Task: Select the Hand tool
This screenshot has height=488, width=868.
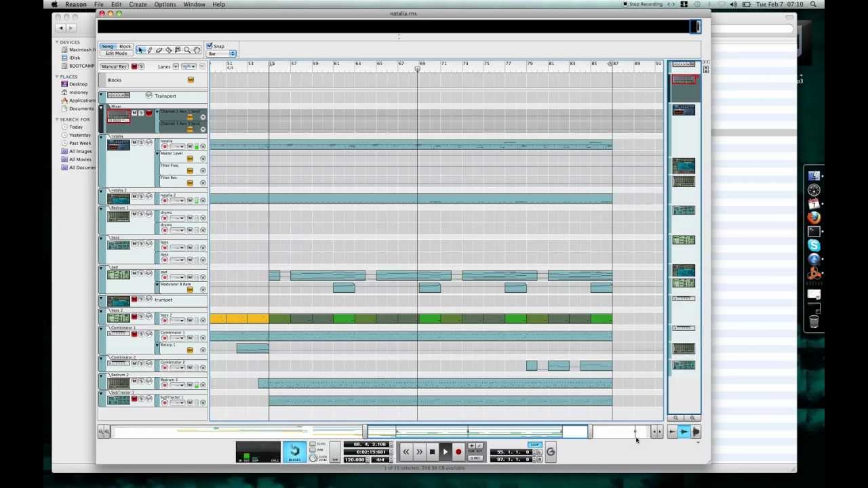Action: point(197,50)
